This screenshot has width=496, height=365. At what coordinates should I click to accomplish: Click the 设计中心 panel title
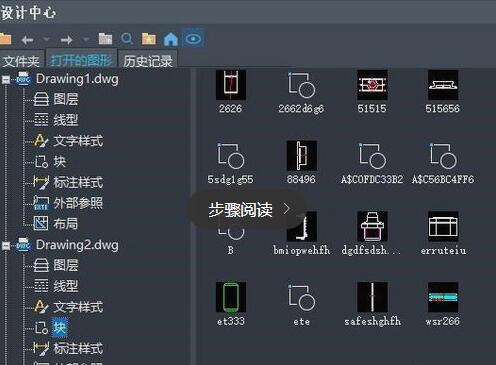pos(28,12)
